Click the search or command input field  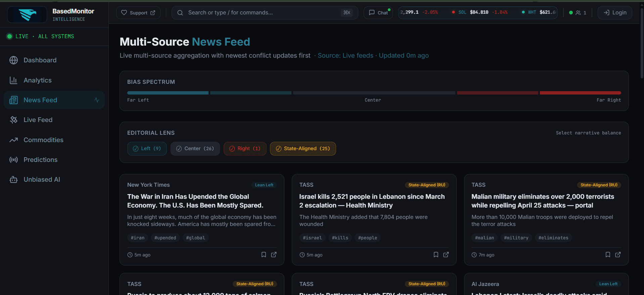(265, 13)
